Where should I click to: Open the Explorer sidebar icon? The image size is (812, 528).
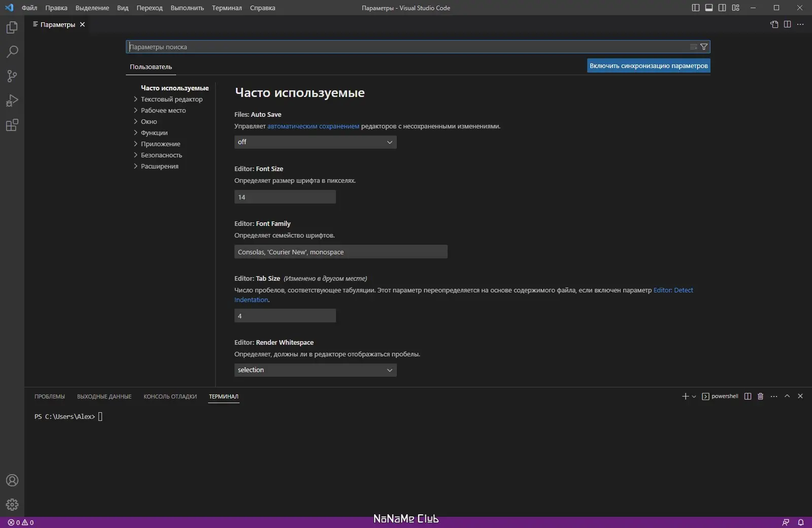[12, 27]
